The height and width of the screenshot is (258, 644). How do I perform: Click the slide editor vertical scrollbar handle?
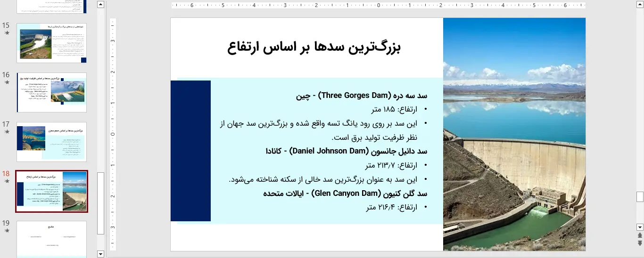click(x=640, y=196)
